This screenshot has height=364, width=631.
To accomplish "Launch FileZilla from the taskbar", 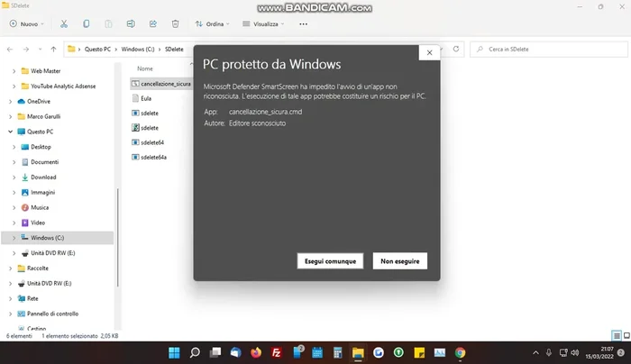I will (277, 353).
